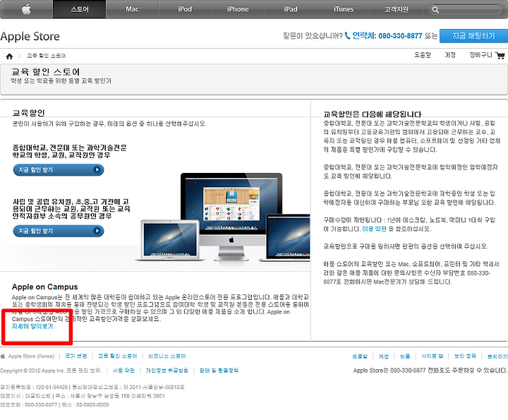Click the Apple on Campus heading
508x420 pixels.
click(44, 287)
